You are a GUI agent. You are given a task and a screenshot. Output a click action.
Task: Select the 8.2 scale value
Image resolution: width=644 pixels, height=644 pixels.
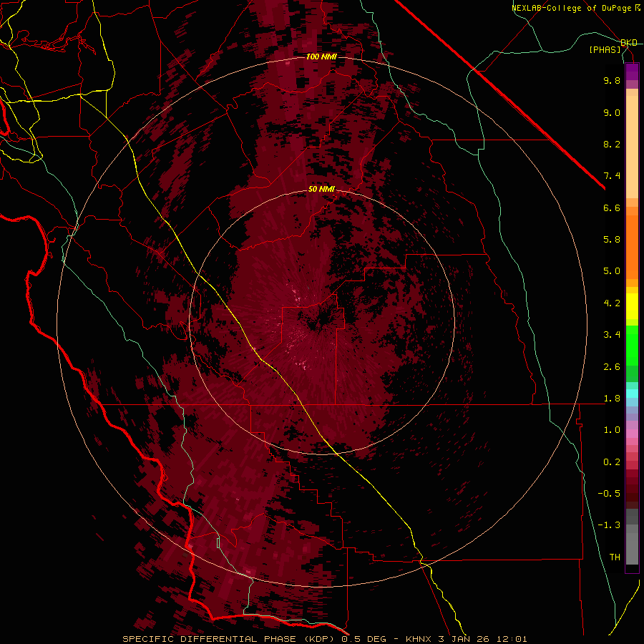pos(612,144)
